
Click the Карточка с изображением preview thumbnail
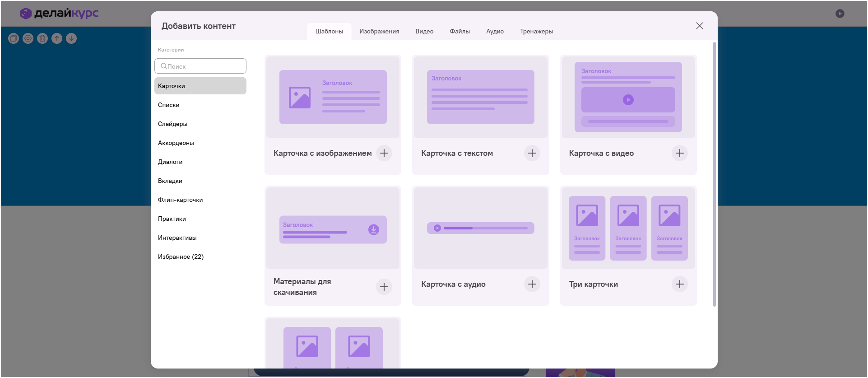point(333,97)
